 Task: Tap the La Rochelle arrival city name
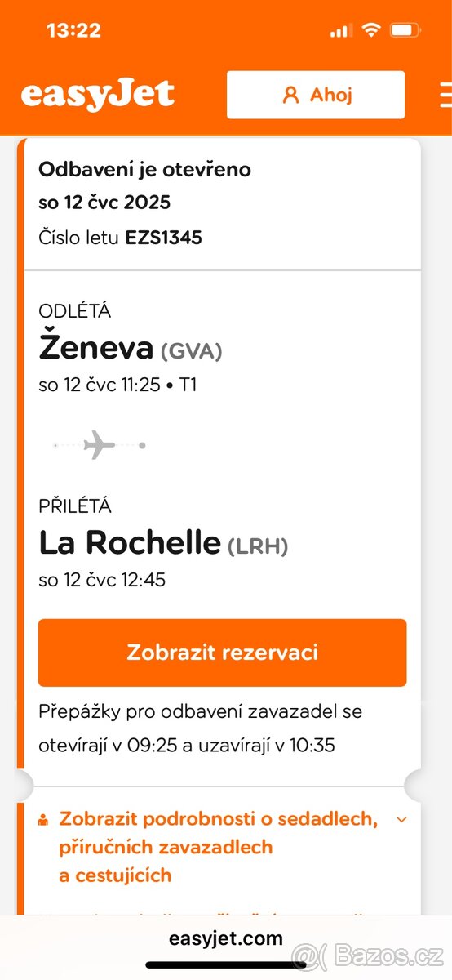130,543
